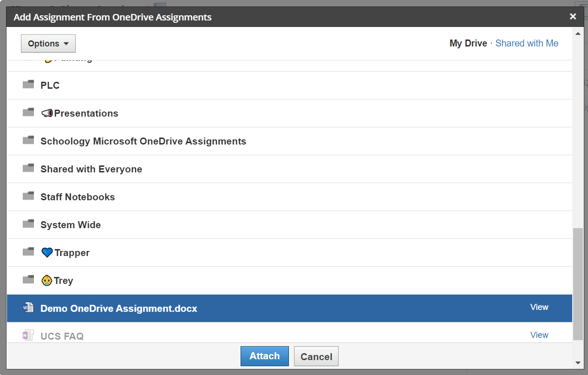Click the Word document icon for Demo OneDrive Assignment

coord(28,308)
